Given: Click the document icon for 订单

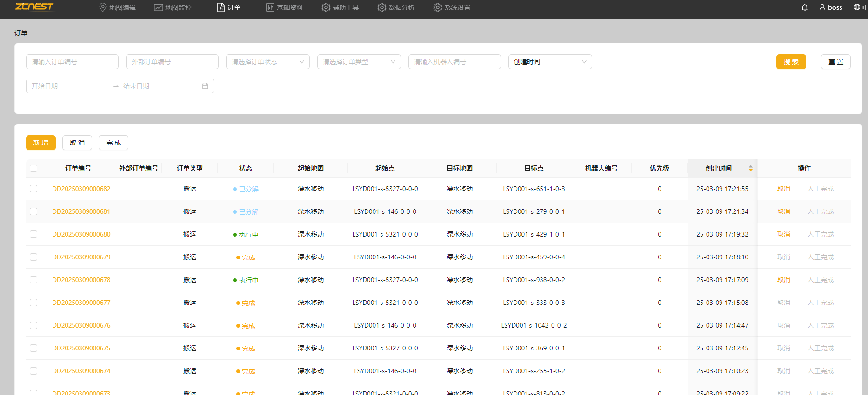Looking at the screenshot, I should [221, 7].
